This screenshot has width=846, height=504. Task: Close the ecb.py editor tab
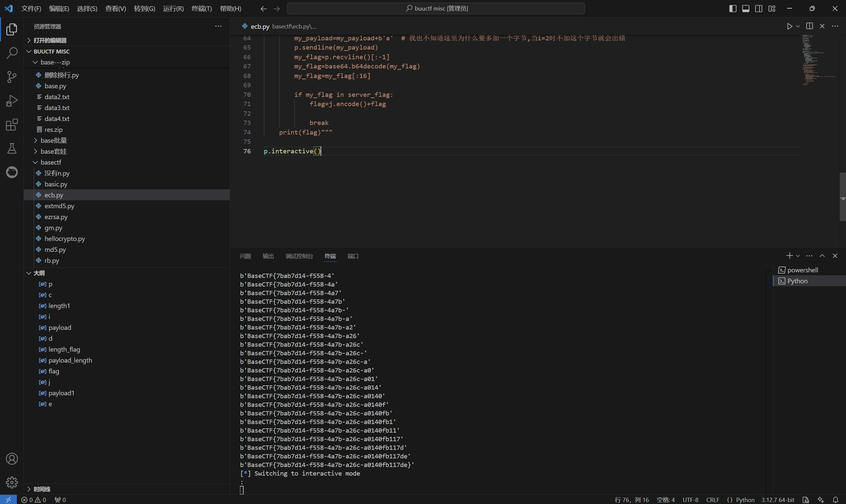(x=822, y=26)
